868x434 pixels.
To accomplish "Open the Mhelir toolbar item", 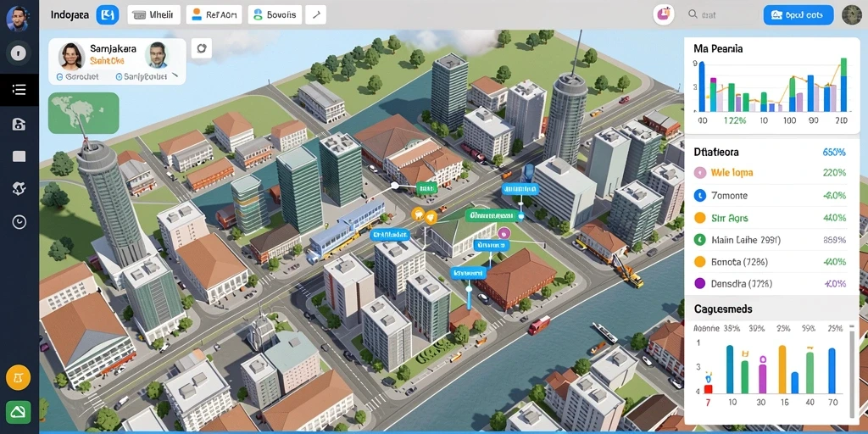I will coord(154,15).
